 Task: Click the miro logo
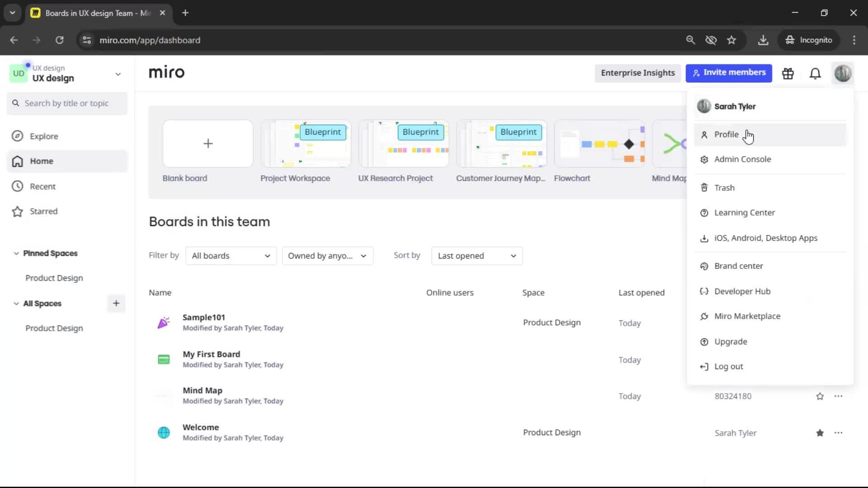tap(166, 72)
